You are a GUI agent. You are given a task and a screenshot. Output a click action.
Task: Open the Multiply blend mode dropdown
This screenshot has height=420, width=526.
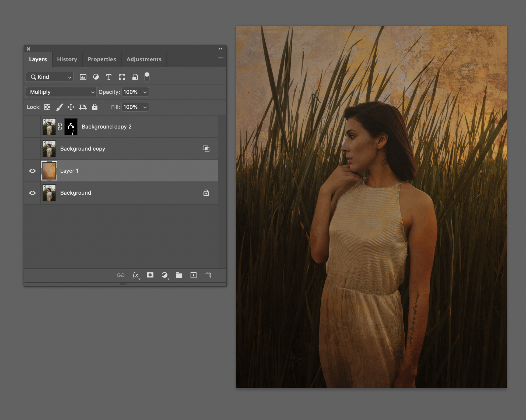pos(61,92)
